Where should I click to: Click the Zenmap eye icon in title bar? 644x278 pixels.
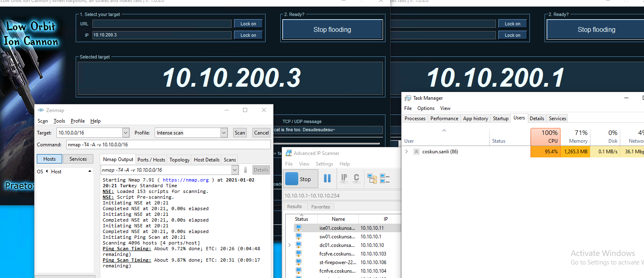point(41,110)
